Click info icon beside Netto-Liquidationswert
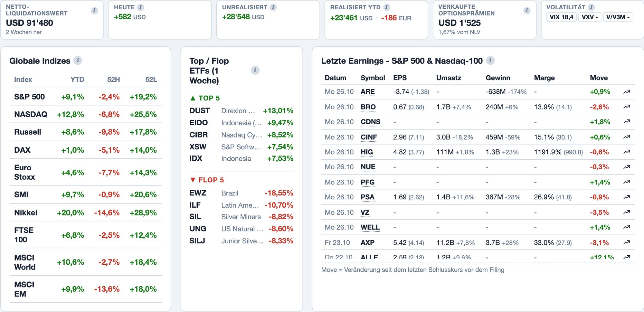644x312 pixels. coord(94,10)
